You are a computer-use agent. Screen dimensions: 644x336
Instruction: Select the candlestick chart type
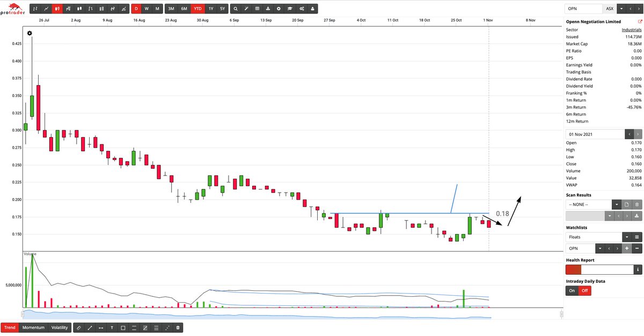(x=57, y=9)
